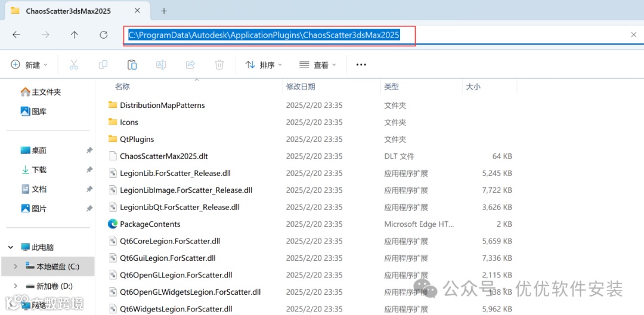Expand the 本地磁盘 (C:) tree node
Image resolution: width=644 pixels, height=315 pixels.
(15, 267)
